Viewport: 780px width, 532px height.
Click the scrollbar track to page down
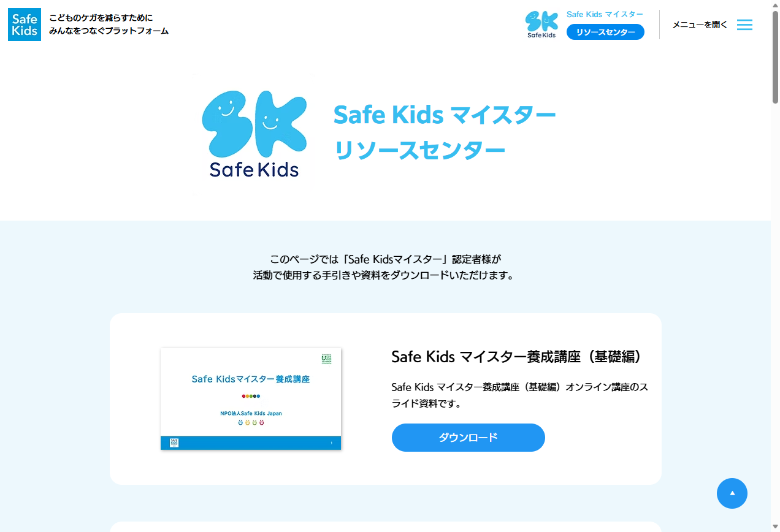point(774,306)
